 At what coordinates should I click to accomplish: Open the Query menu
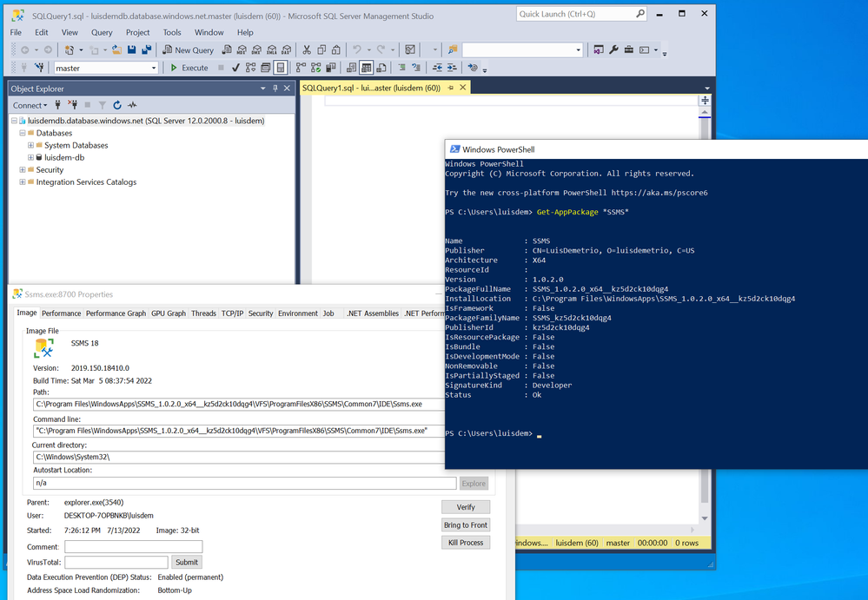click(102, 33)
